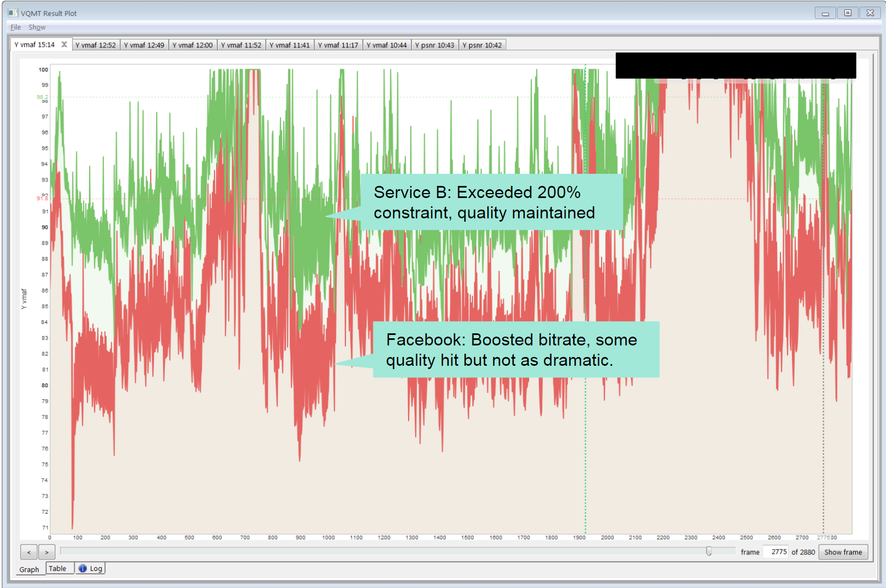Viewport: 886px width, 588px height.
Task: Click the frame position slider handle
Action: click(709, 551)
